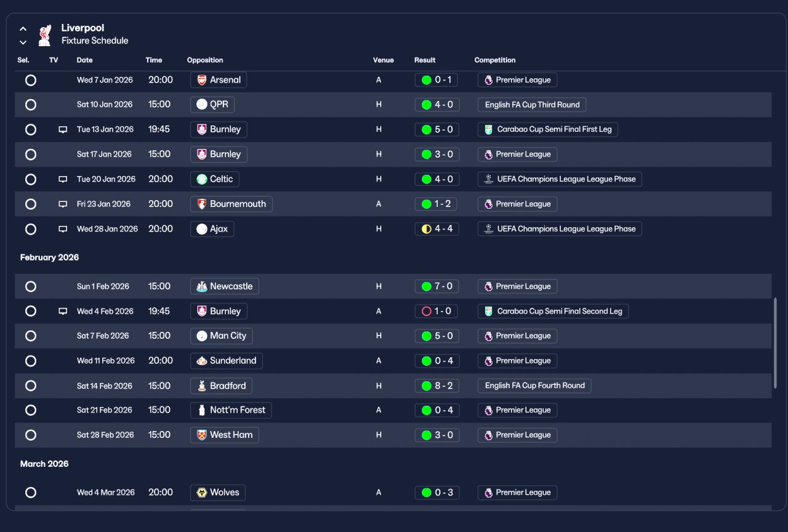Click the March 2026 month heading
This screenshot has height=532, width=788.
tap(44, 464)
